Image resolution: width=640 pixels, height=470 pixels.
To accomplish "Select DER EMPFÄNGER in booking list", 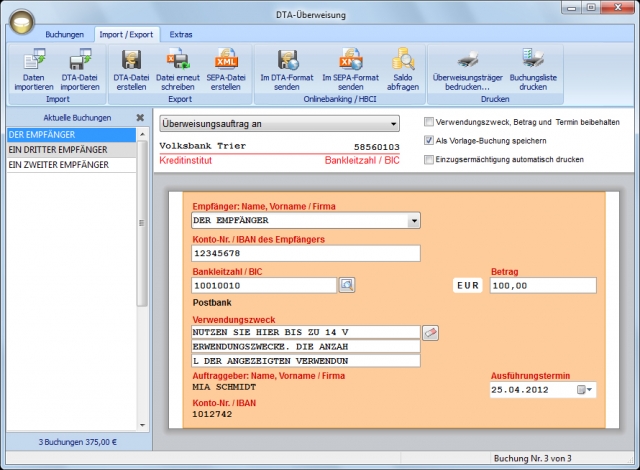I will [71, 135].
